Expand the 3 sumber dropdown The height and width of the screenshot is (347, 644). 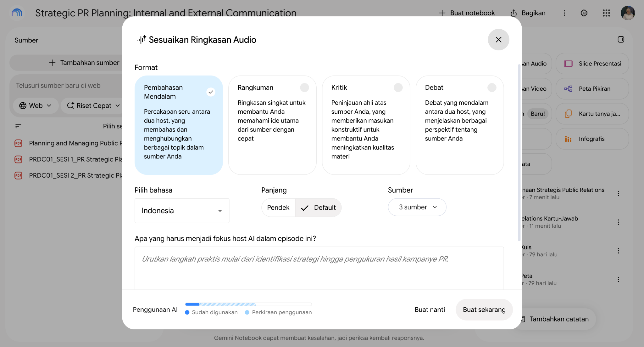pyautogui.click(x=417, y=207)
